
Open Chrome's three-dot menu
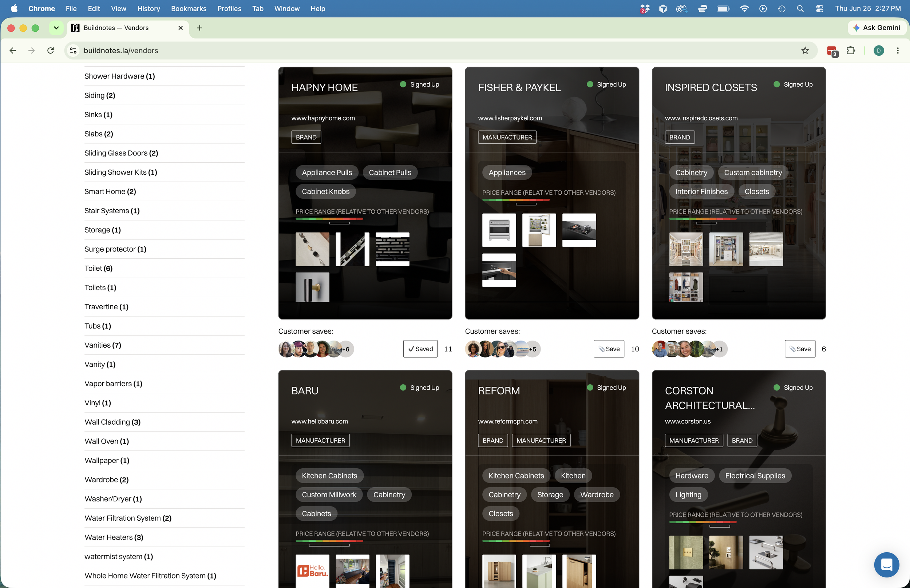coord(898,51)
